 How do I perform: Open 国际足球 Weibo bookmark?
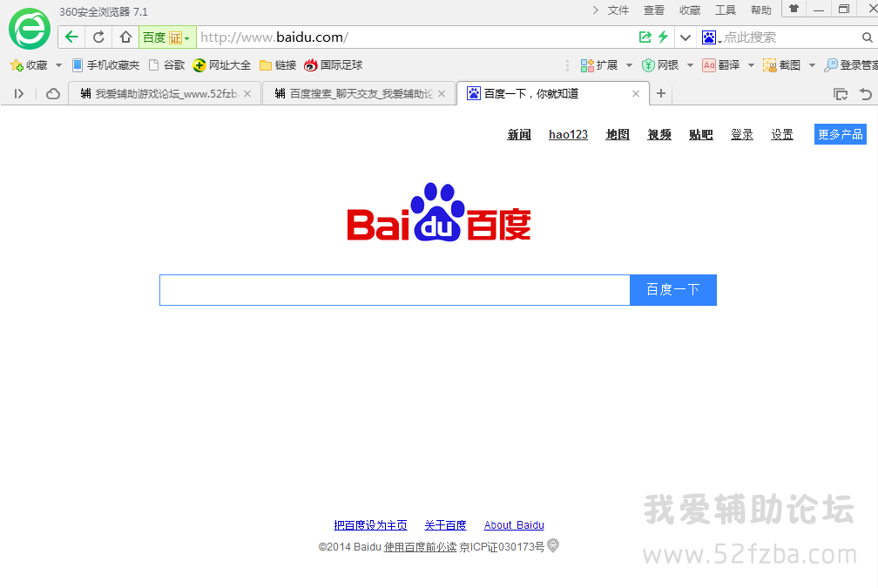(x=333, y=65)
